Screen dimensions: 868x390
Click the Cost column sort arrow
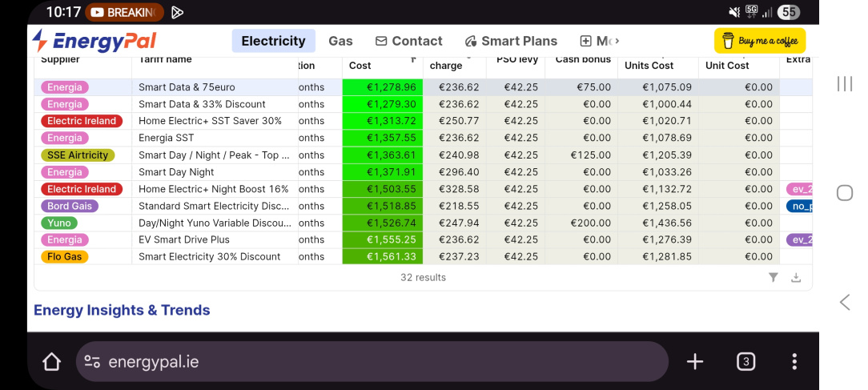413,59
